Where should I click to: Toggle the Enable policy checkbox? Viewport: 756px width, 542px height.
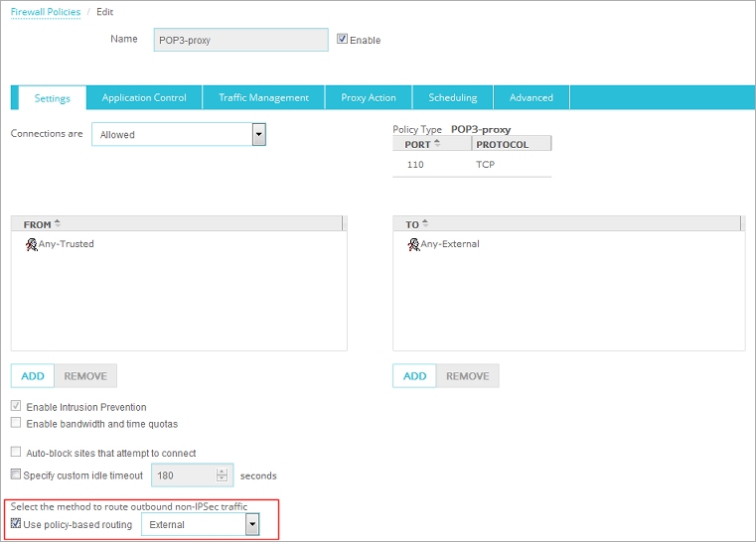343,40
